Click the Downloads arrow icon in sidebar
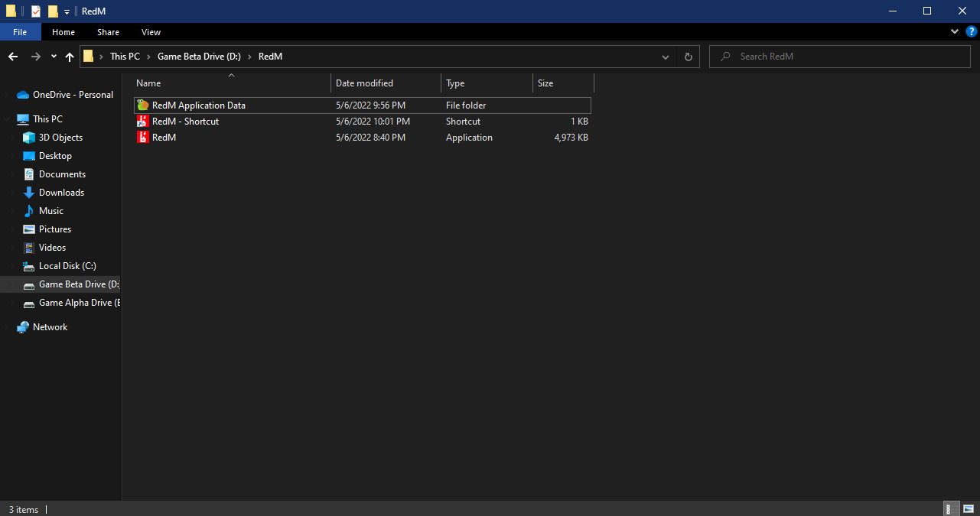Image resolution: width=980 pixels, height=516 pixels. pos(29,193)
